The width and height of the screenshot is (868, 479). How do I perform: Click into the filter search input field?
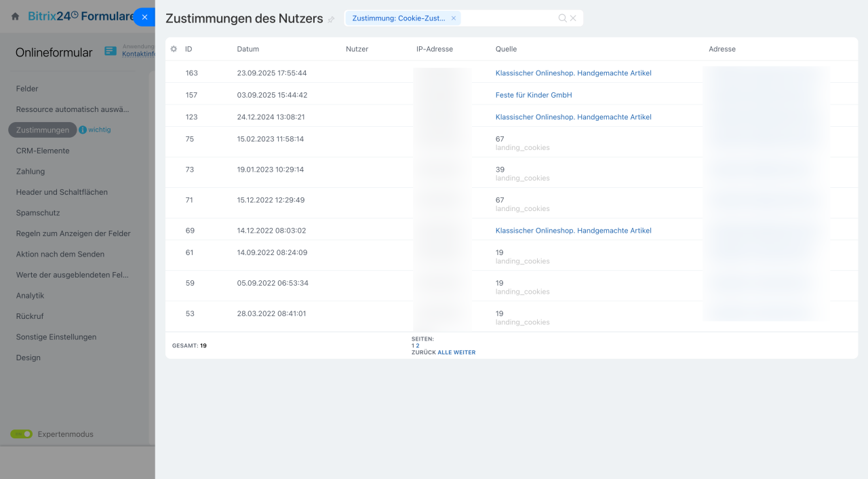[509, 18]
